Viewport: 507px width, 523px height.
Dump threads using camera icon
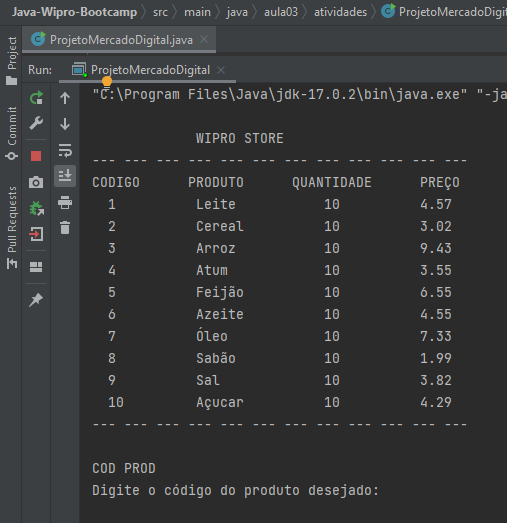click(36, 182)
